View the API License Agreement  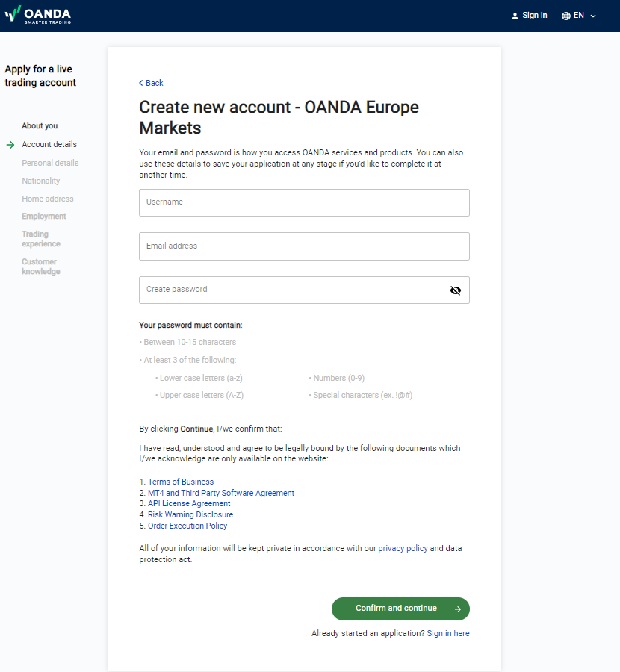click(189, 504)
